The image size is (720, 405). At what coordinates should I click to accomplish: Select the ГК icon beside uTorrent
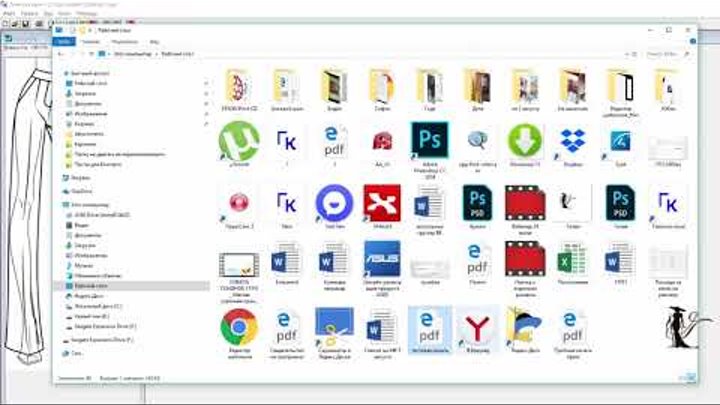pyautogui.click(x=287, y=141)
